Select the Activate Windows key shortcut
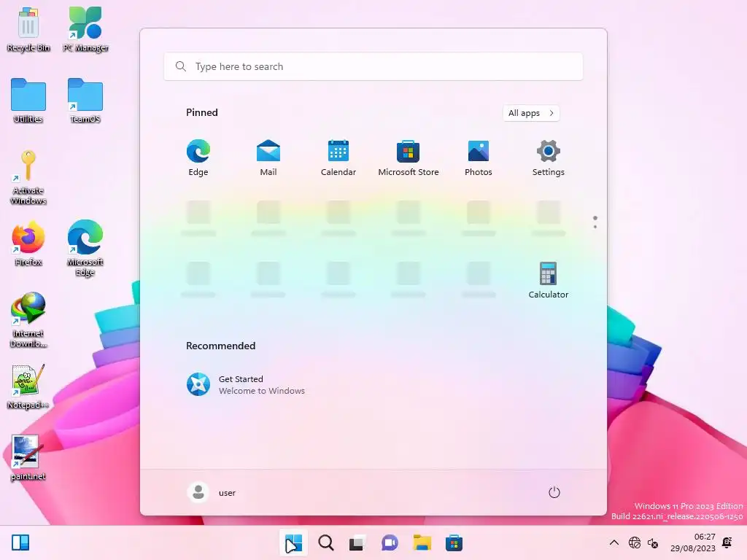Screen dimensions: 747x560 click(x=28, y=177)
